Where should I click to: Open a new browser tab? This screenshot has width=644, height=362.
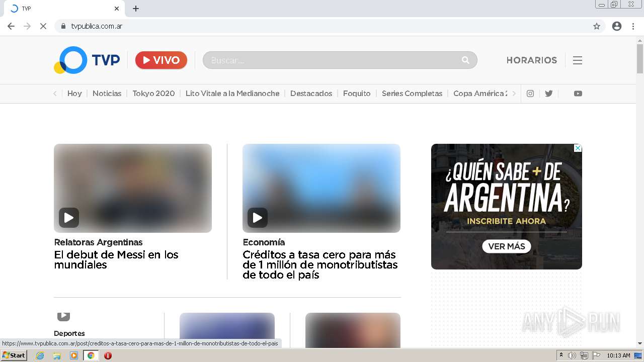136,9
